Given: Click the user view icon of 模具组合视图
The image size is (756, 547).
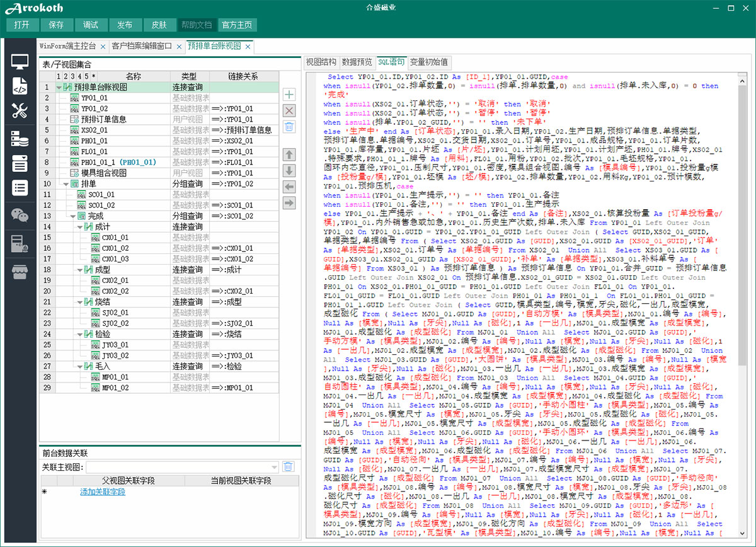Looking at the screenshot, I should (x=74, y=173).
